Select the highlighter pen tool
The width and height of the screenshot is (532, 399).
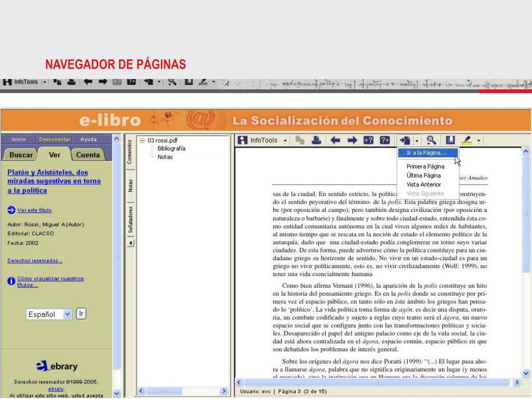point(466,140)
